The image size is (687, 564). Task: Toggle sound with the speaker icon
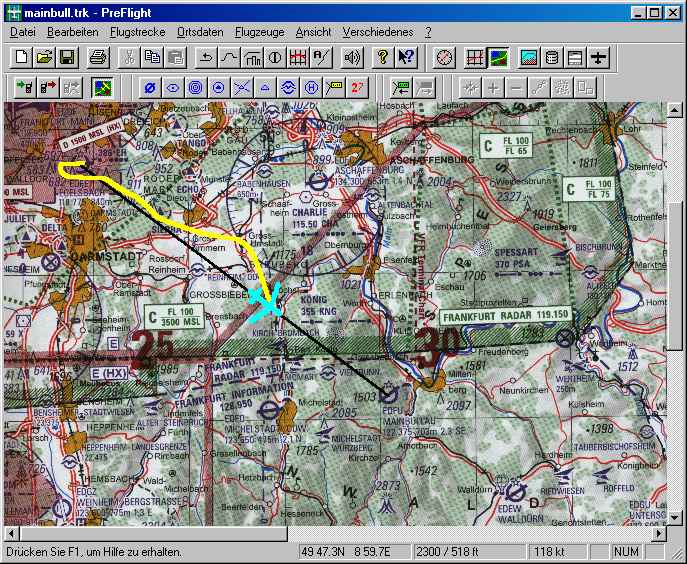(352, 57)
